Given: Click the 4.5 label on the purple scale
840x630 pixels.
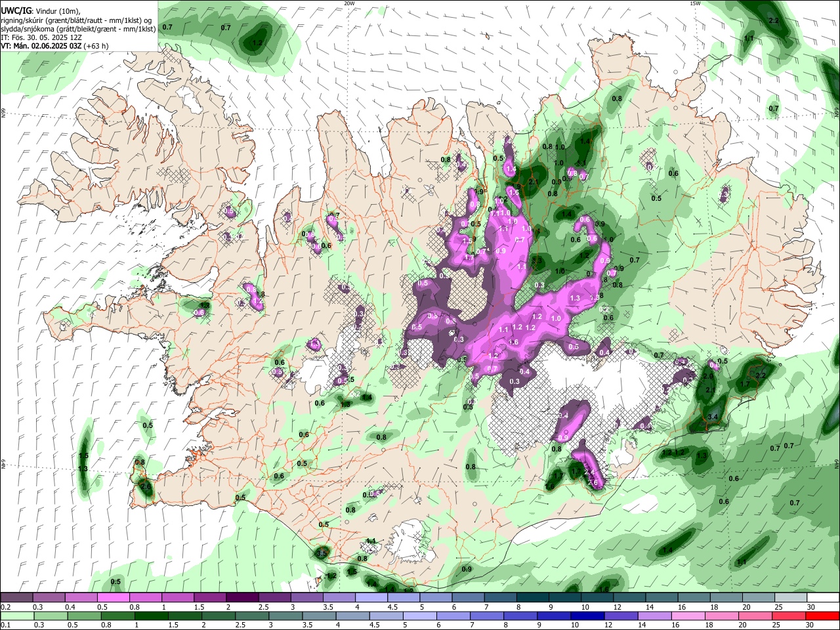Looking at the screenshot, I should point(394,607).
